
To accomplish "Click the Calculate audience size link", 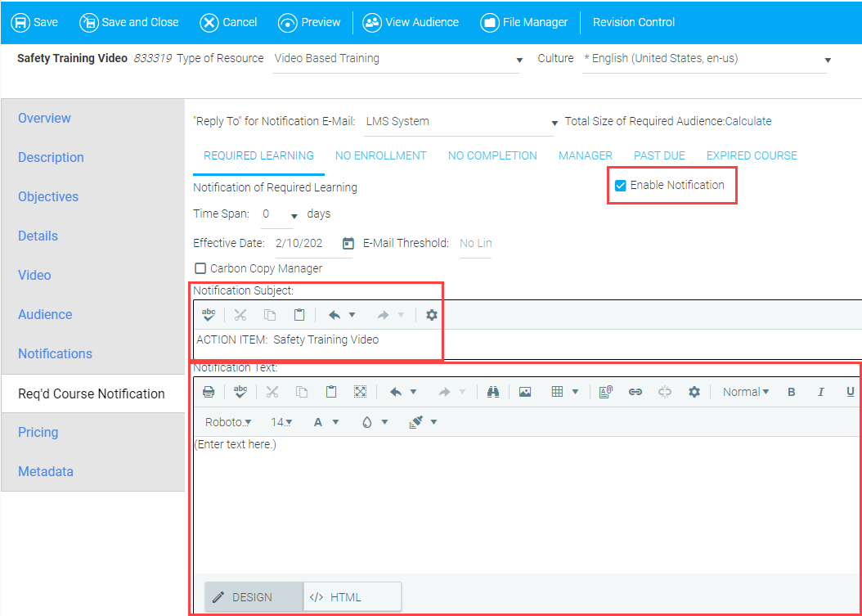I will [x=748, y=121].
